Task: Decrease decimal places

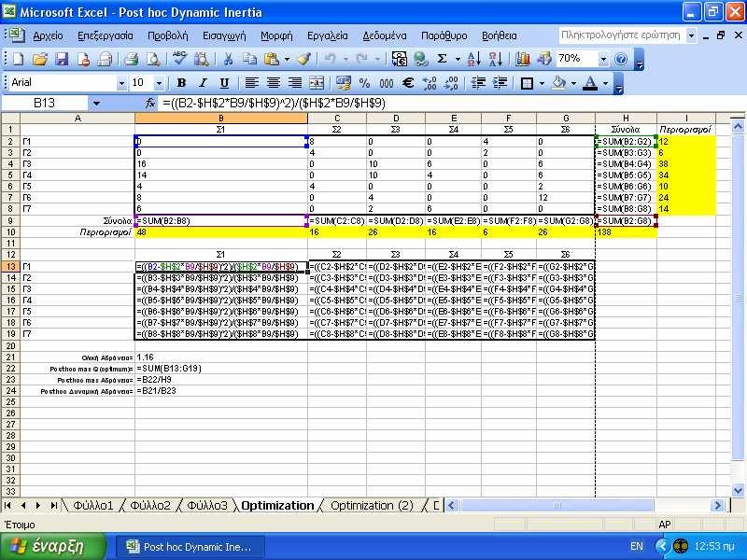Action: click(x=451, y=83)
